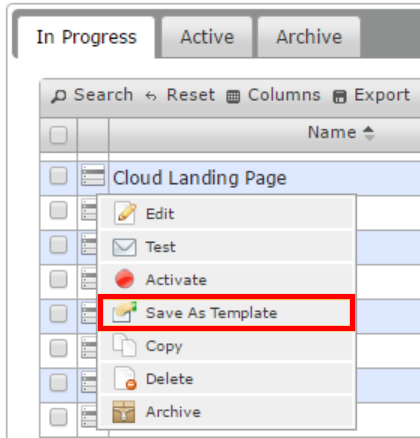Image resolution: width=420 pixels, height=438 pixels.
Task: Sort by the Name column arrow
Action: coord(369,133)
